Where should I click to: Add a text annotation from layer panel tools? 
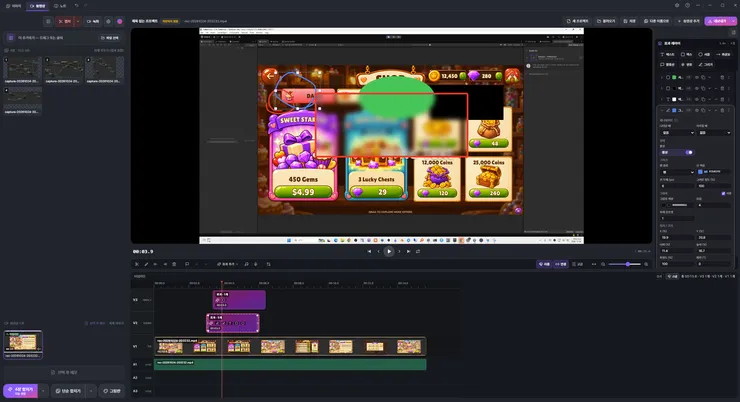pos(667,55)
